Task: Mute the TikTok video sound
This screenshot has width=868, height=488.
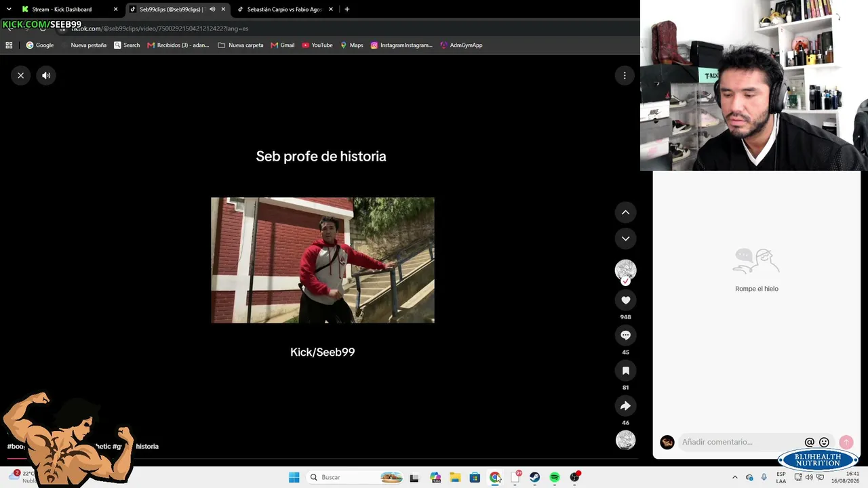Action: (x=46, y=75)
